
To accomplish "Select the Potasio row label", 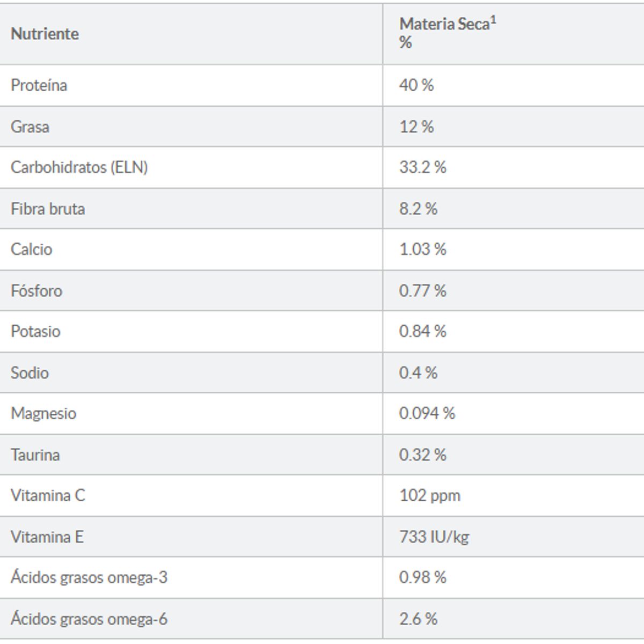I will 35,331.
